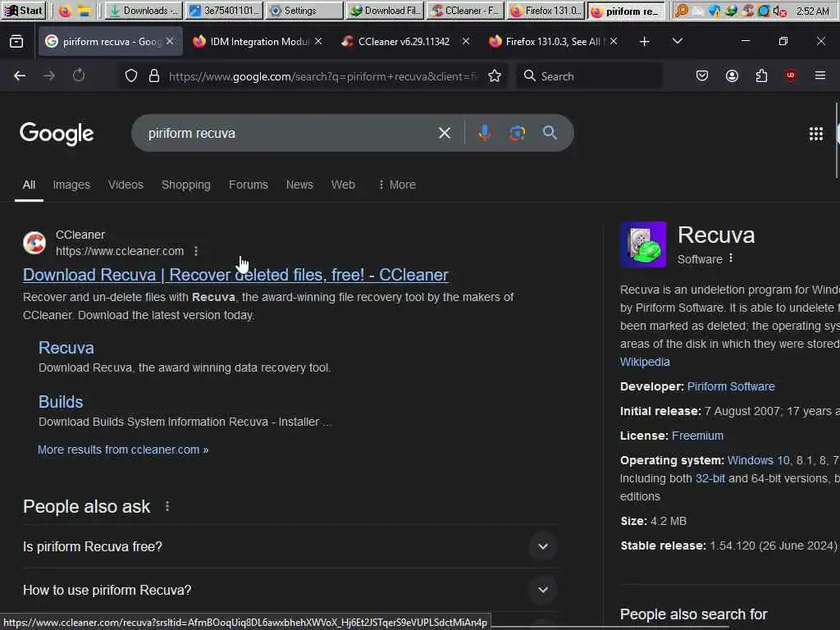Launch Firefox from quick launch bar

[65, 10]
